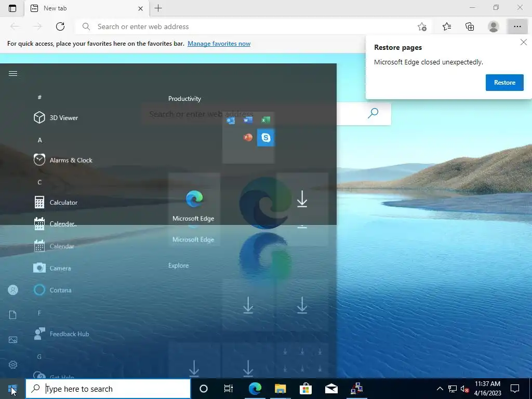Click the muted volume tray icon

(x=465, y=389)
